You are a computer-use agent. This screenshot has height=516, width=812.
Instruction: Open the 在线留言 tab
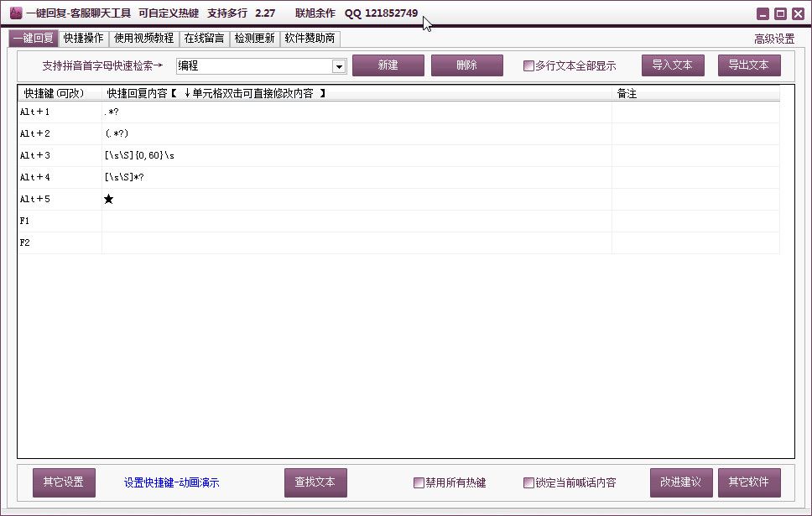pos(204,39)
